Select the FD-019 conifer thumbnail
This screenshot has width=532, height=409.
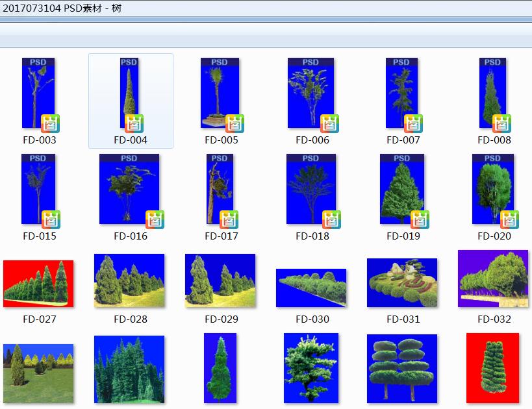click(402, 189)
